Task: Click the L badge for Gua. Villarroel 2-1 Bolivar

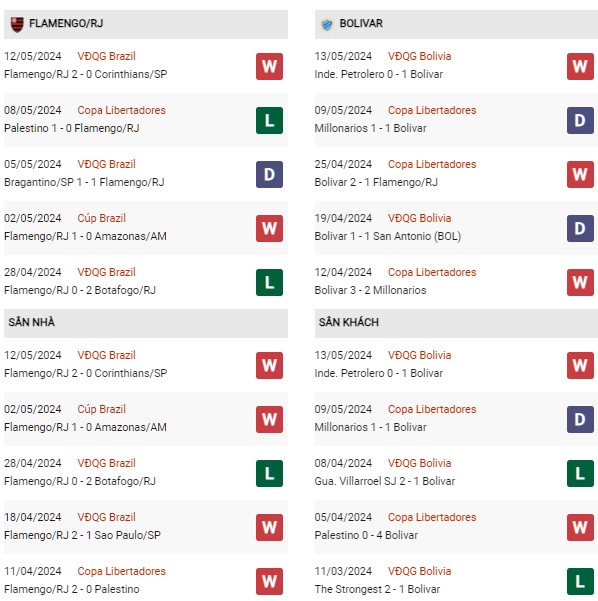Action: [580, 473]
